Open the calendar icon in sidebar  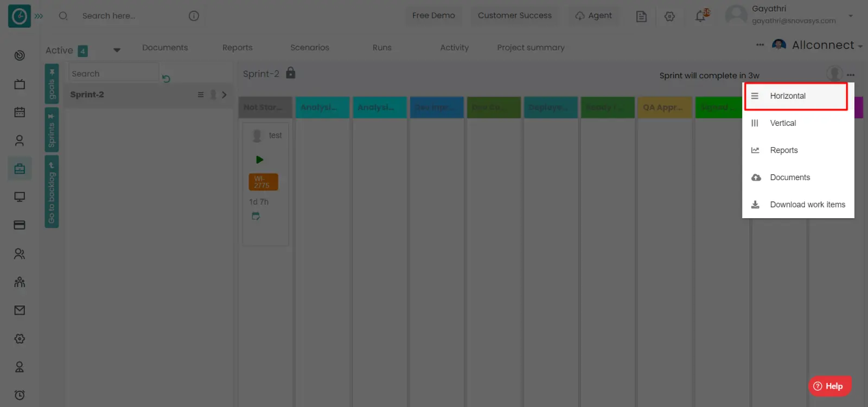tap(20, 112)
